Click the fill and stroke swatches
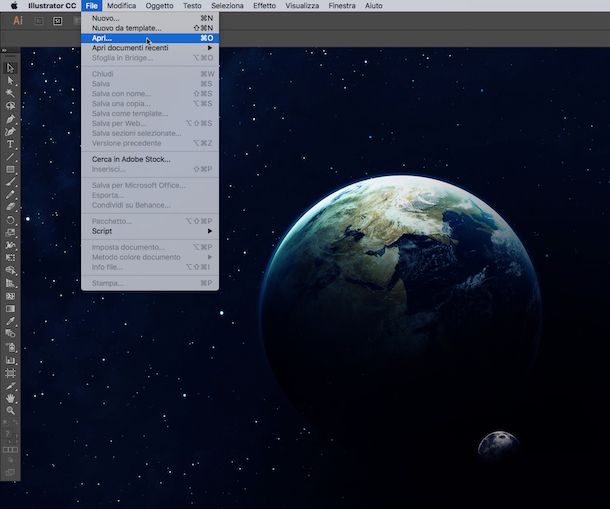 (10, 434)
